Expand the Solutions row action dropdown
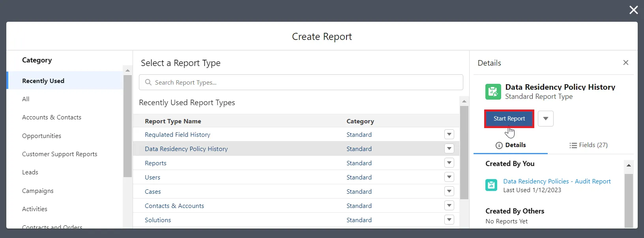Image resolution: width=644 pixels, height=238 pixels. (449, 220)
